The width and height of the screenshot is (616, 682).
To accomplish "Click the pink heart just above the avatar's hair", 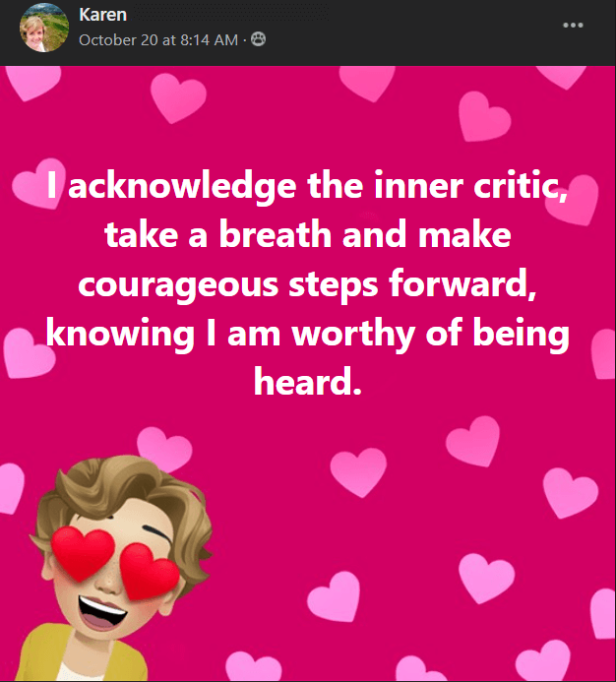I will click(164, 449).
